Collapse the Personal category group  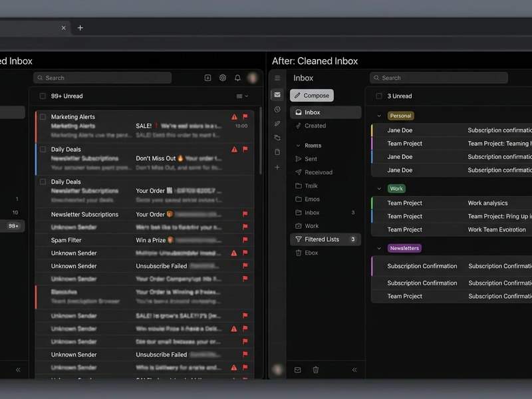tap(379, 116)
